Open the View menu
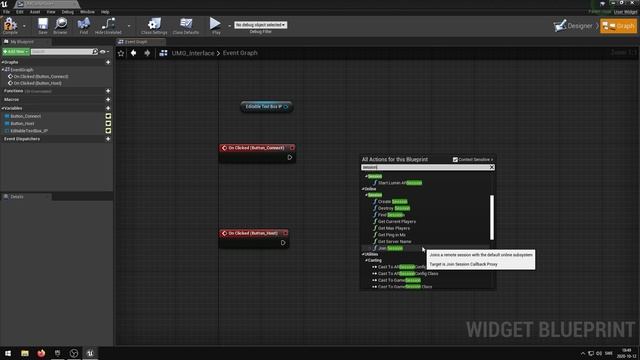Image resolution: width=640 pixels, height=360 pixels. click(51, 12)
